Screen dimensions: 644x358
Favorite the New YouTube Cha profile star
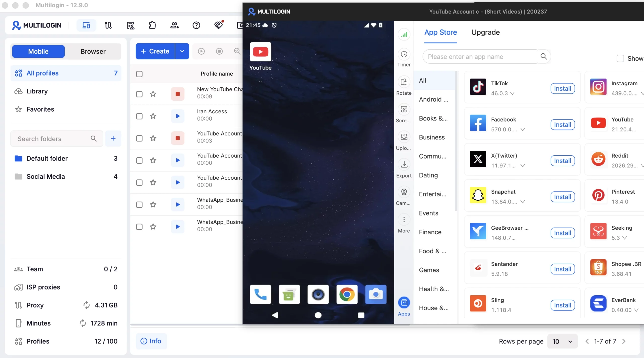coord(153,94)
